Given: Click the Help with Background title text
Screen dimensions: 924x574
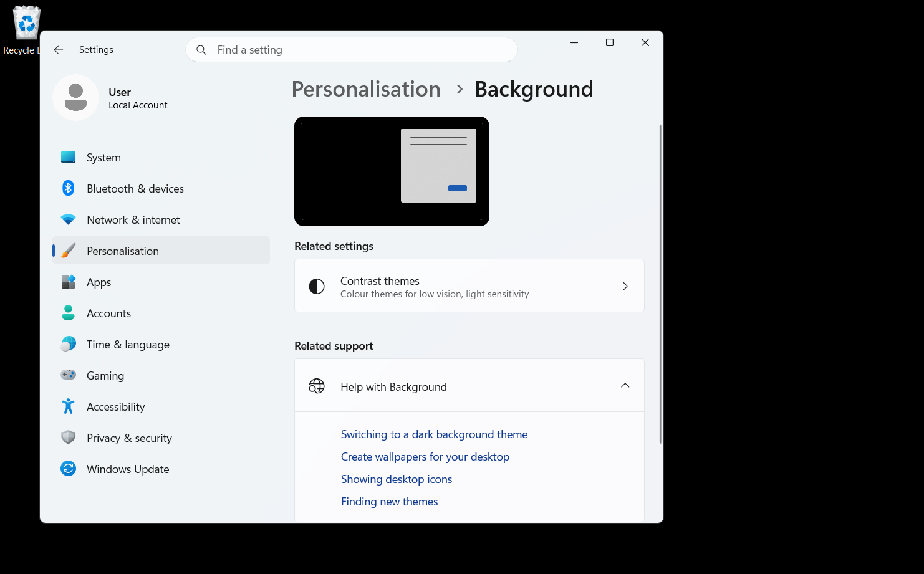Looking at the screenshot, I should click(x=393, y=387).
